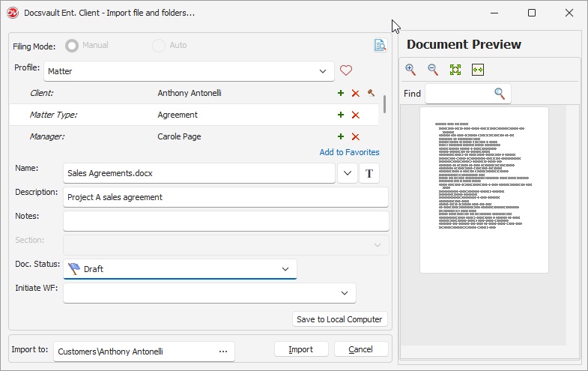
Task: Click the Find magnifier search icon
Action: pos(500,94)
